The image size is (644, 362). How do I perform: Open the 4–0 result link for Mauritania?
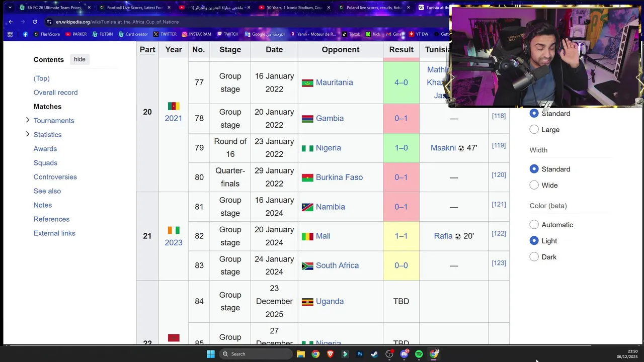pos(401,82)
